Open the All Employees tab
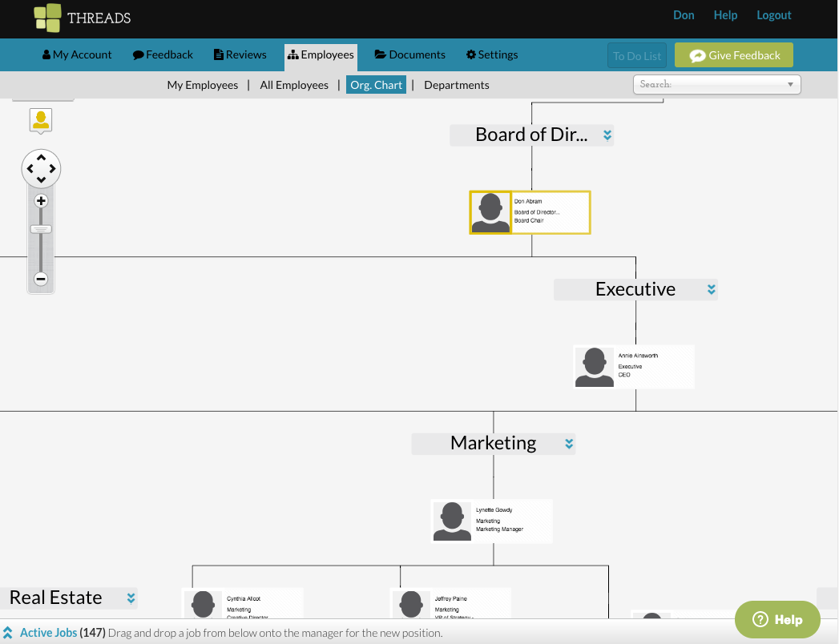 (x=294, y=84)
